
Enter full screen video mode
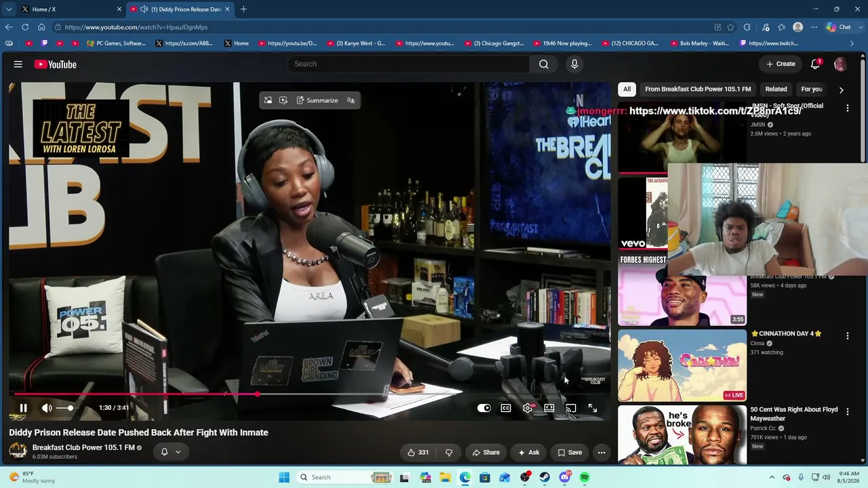593,408
